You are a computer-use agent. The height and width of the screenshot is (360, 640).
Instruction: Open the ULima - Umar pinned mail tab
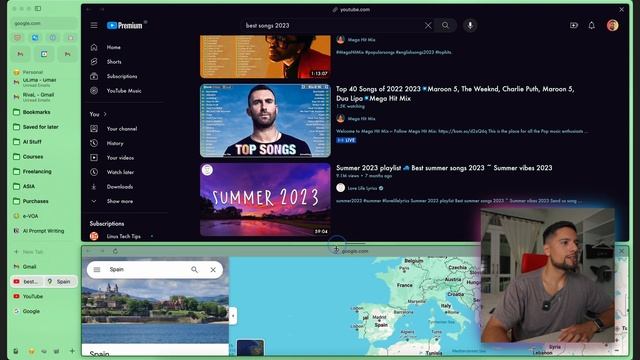point(39,82)
